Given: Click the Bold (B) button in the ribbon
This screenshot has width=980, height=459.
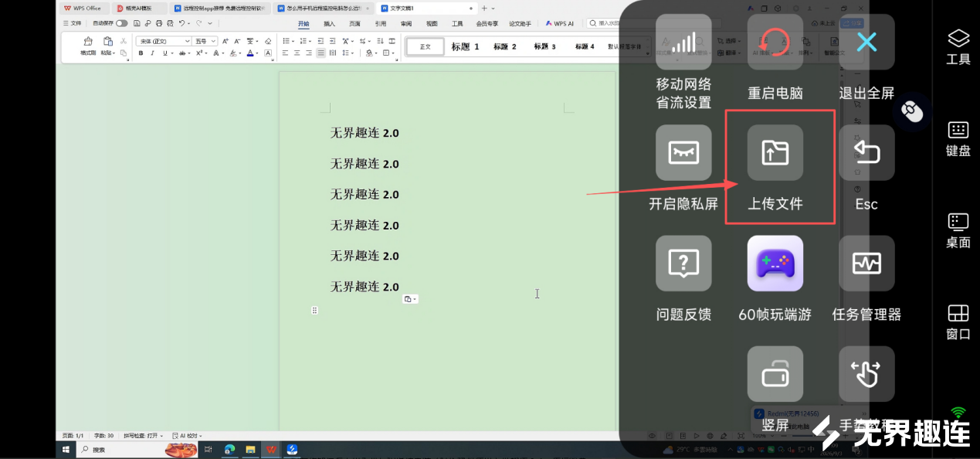Looking at the screenshot, I should [141, 53].
